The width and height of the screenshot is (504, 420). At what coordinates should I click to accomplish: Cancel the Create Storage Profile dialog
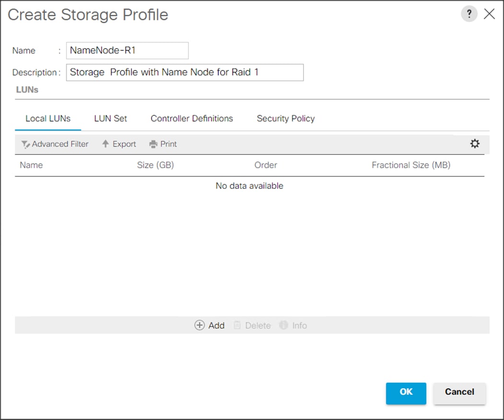(459, 393)
